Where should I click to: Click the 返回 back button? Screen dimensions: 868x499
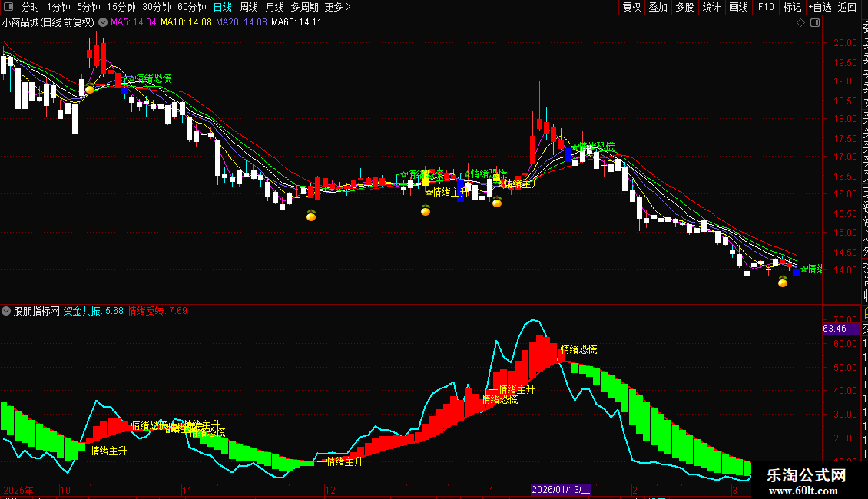click(847, 7)
